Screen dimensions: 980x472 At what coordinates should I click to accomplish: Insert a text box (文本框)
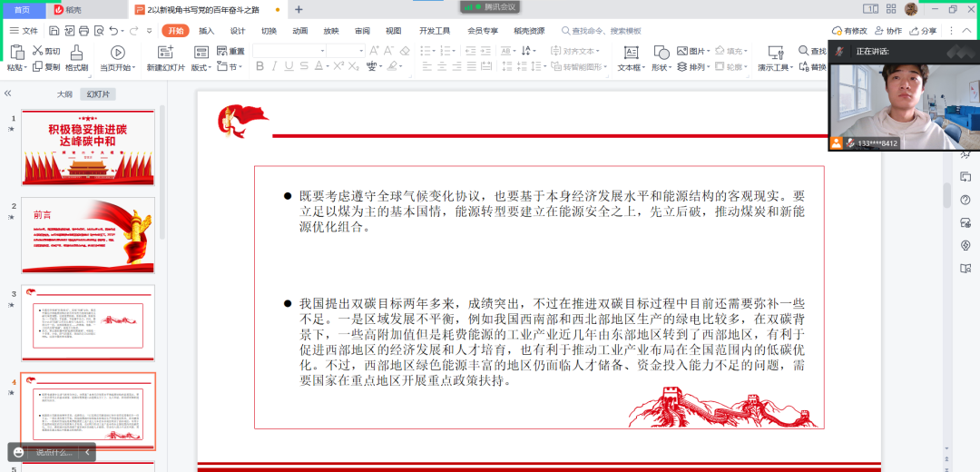click(631, 53)
